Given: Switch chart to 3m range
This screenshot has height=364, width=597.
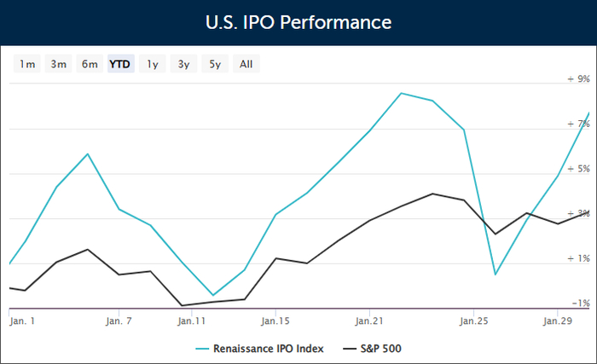Looking at the screenshot, I should click(x=59, y=64).
